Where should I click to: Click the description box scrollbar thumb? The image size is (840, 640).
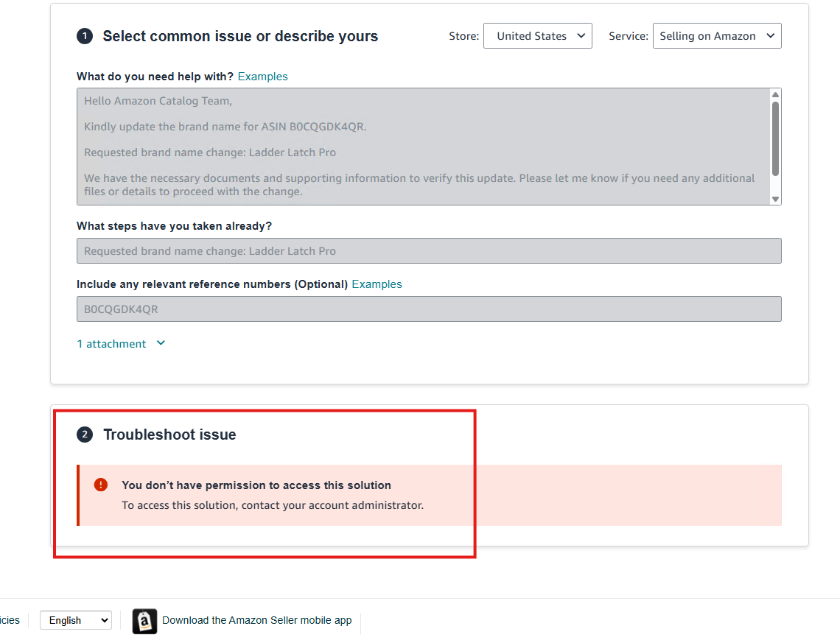775,138
